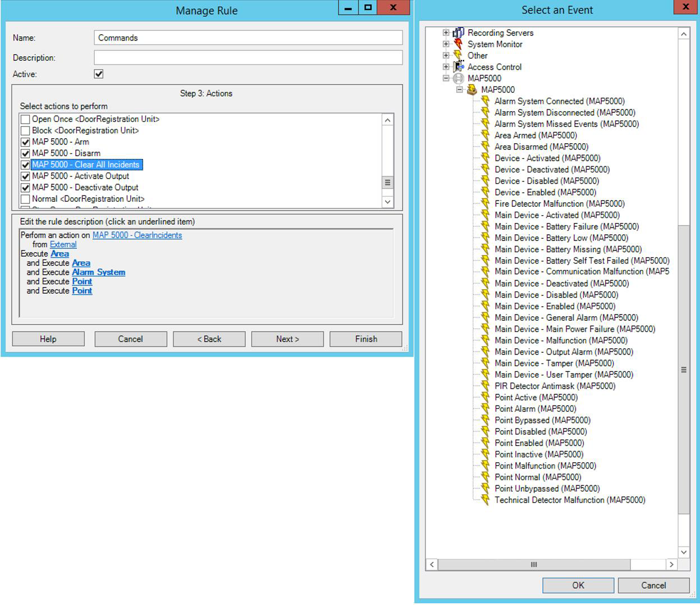Click the Main Device - Battery Low icon
The image size is (700, 605).
tap(486, 238)
